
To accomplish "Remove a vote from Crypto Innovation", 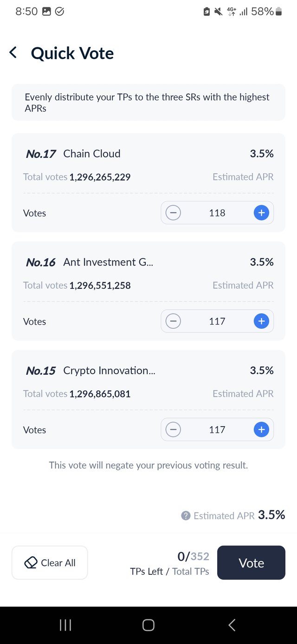I will pyautogui.click(x=173, y=429).
